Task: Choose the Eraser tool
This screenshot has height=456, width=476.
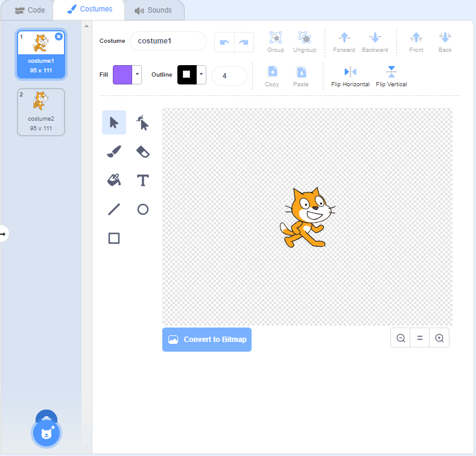Action: click(142, 151)
